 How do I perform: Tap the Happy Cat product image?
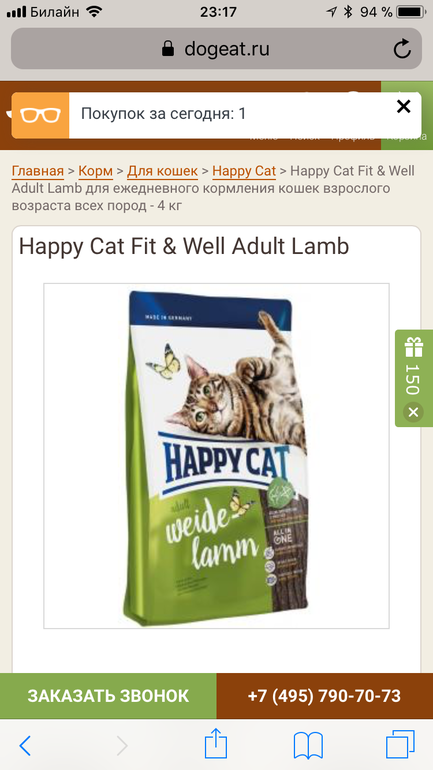216,456
